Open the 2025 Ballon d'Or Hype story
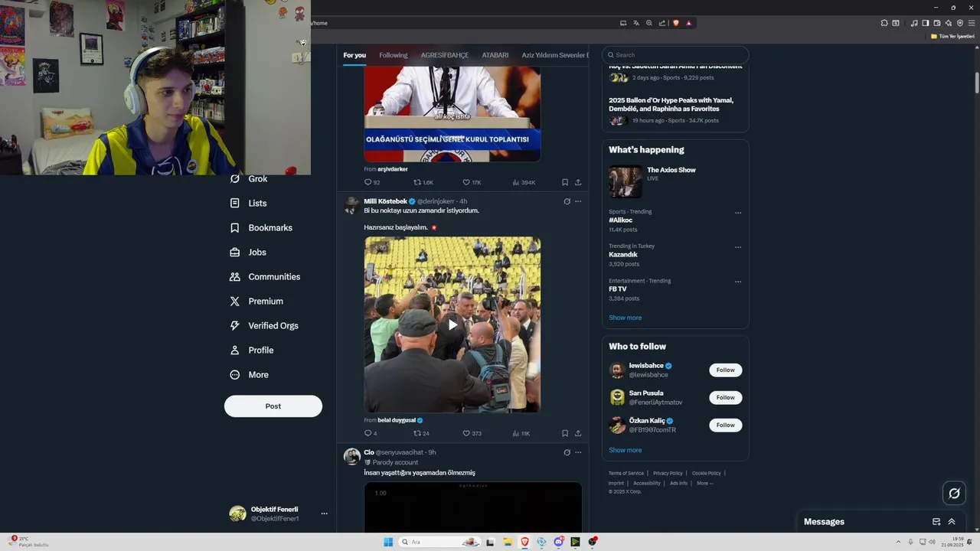The image size is (980, 551). coord(671,105)
